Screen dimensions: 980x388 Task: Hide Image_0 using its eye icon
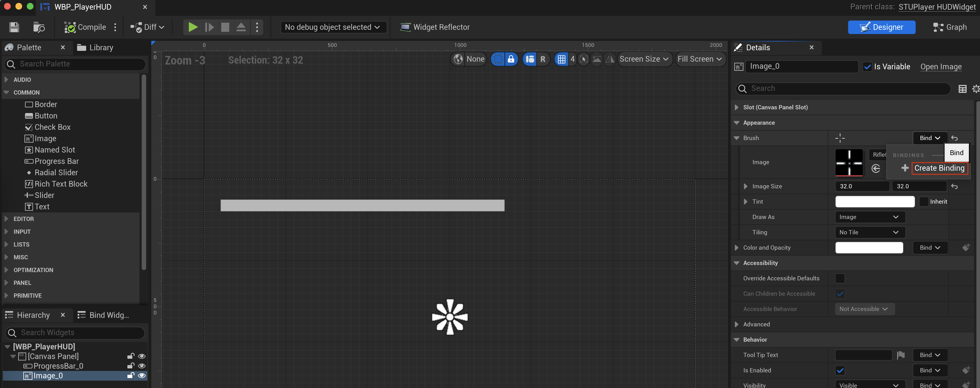pyautogui.click(x=142, y=376)
